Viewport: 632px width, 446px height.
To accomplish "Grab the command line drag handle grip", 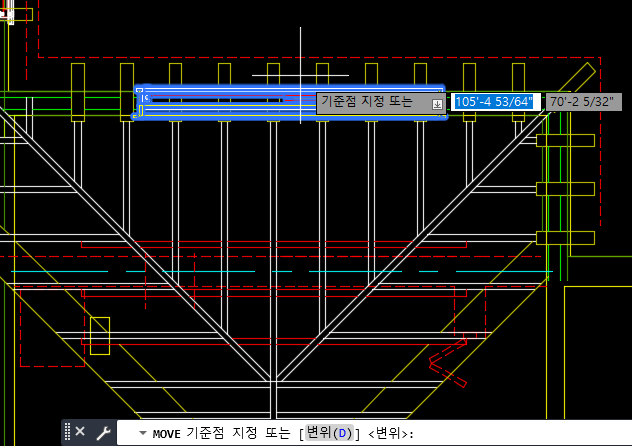I will point(67,432).
